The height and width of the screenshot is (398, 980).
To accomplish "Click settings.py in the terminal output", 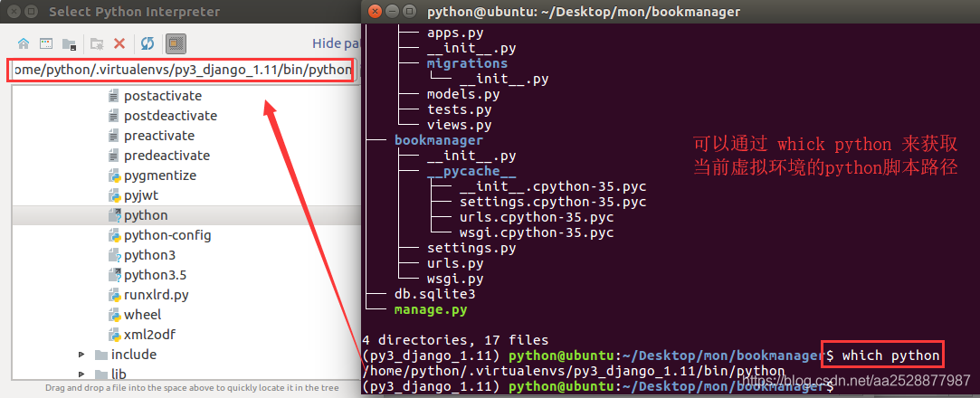I will 471,248.
